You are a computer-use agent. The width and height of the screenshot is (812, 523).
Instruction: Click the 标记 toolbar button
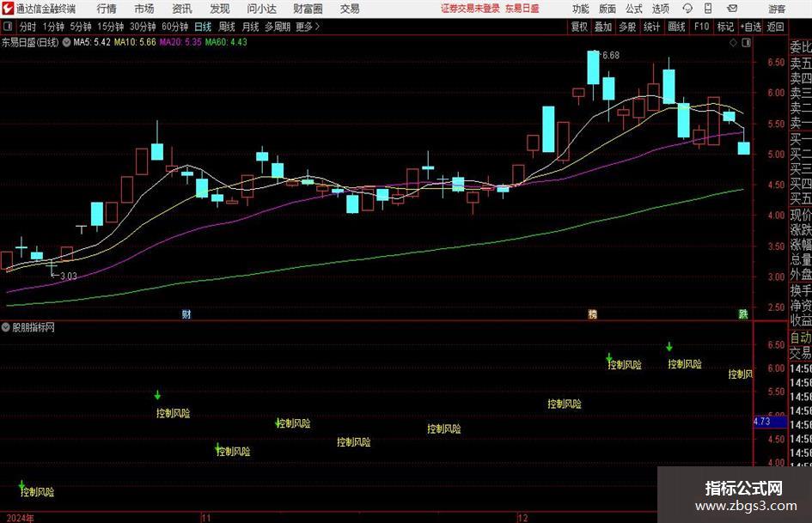[725, 27]
